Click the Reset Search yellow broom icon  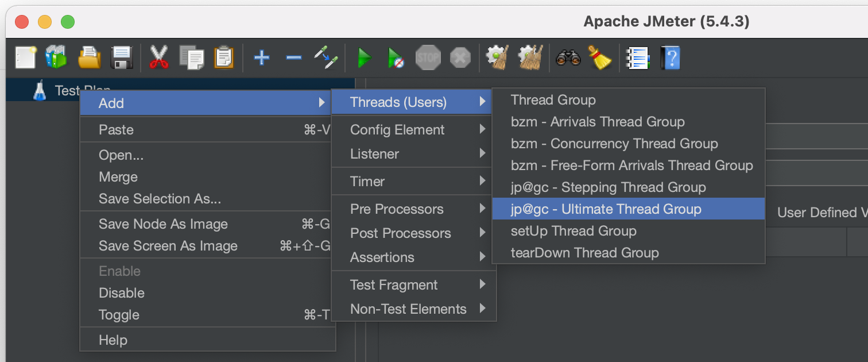coord(600,57)
